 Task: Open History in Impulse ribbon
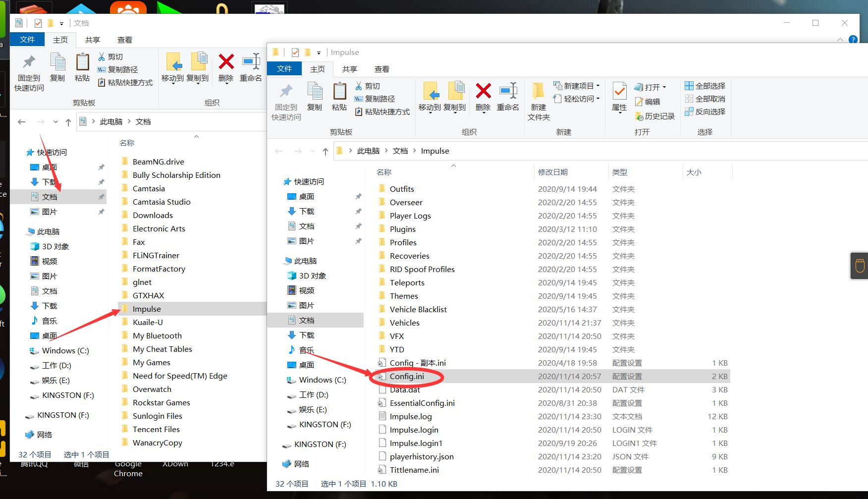(655, 116)
